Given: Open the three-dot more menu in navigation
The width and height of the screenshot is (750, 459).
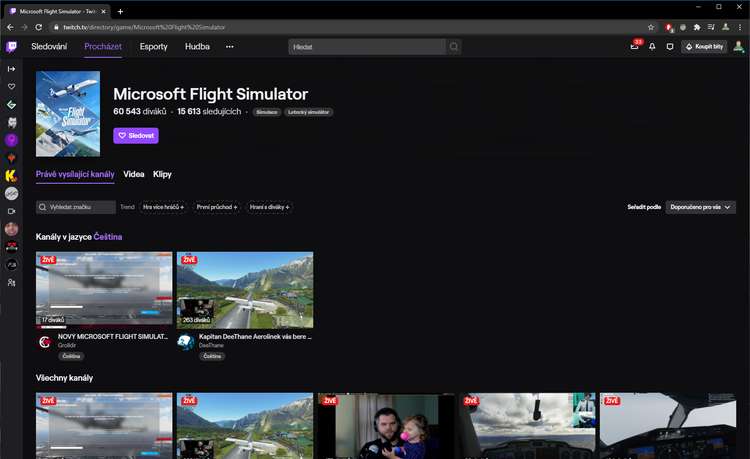Looking at the screenshot, I should click(x=230, y=46).
